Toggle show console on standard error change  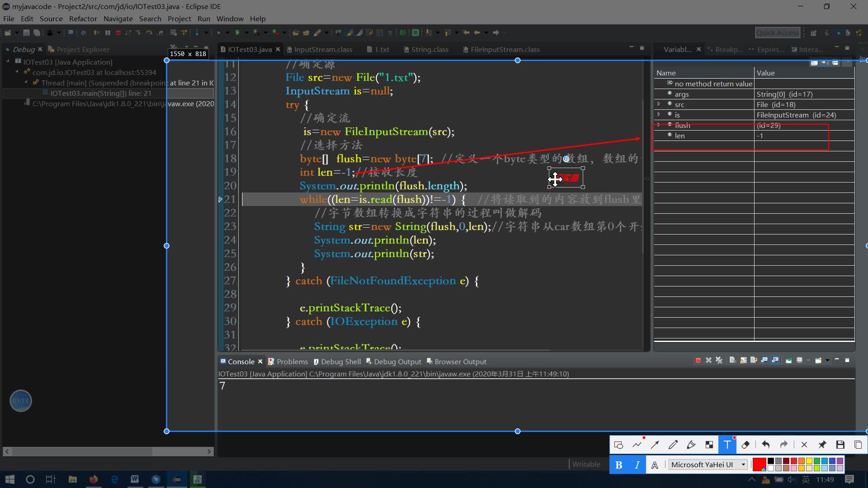(x=775, y=361)
